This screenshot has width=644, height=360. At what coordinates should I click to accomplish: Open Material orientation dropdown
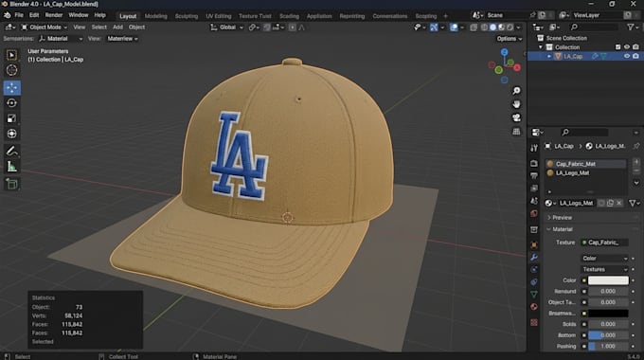61,39
